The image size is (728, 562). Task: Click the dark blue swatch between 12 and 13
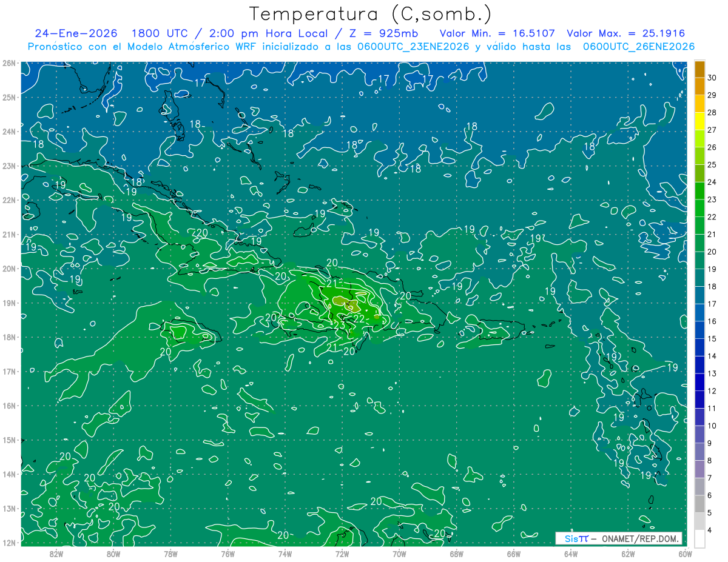coord(699,382)
